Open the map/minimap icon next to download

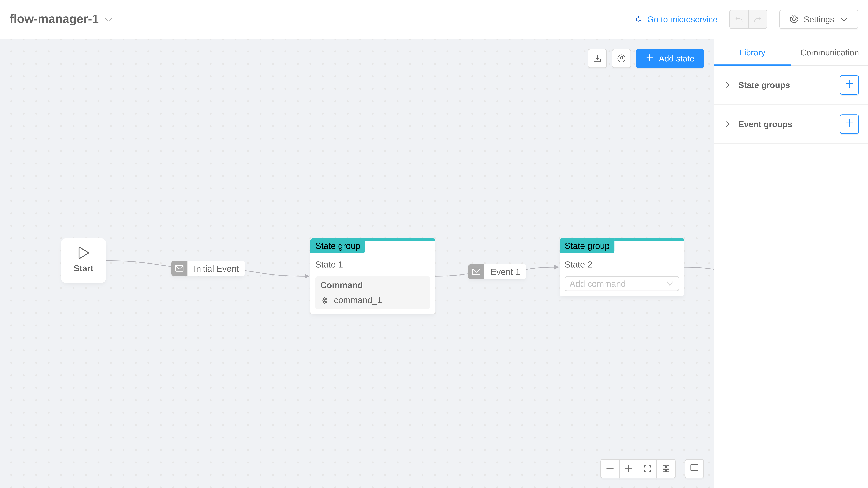coord(621,58)
